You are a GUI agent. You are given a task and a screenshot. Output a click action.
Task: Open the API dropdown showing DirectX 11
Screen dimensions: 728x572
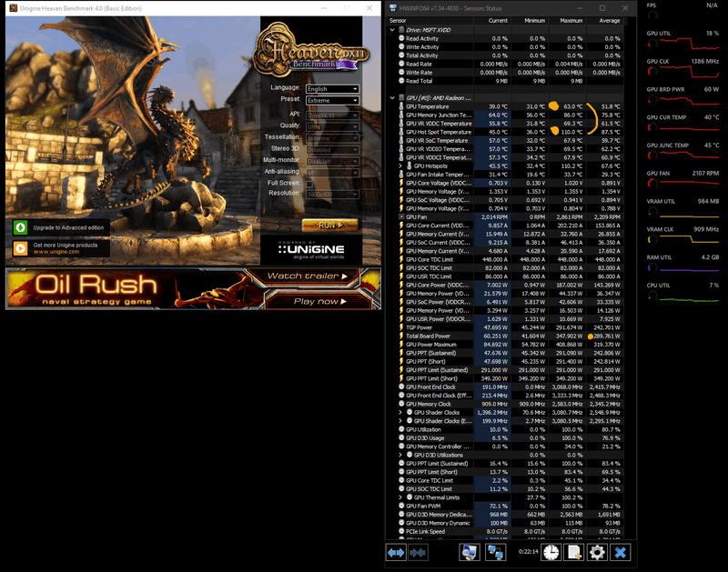point(332,115)
